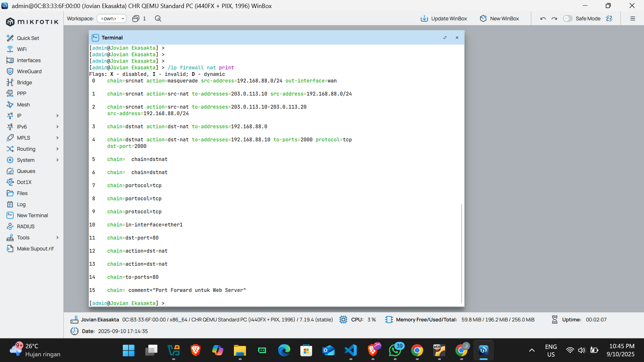Open the search magnifier in toolbar
644x362 pixels.
click(158, 18)
